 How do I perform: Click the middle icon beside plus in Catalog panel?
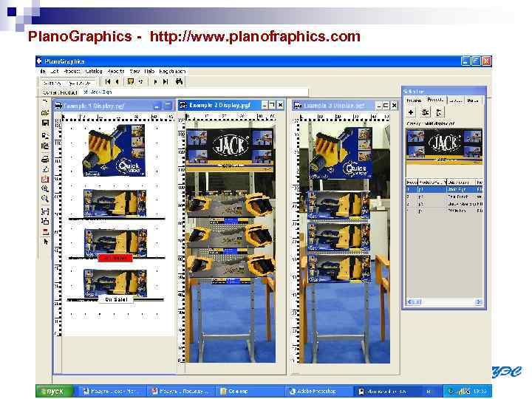coord(424,112)
